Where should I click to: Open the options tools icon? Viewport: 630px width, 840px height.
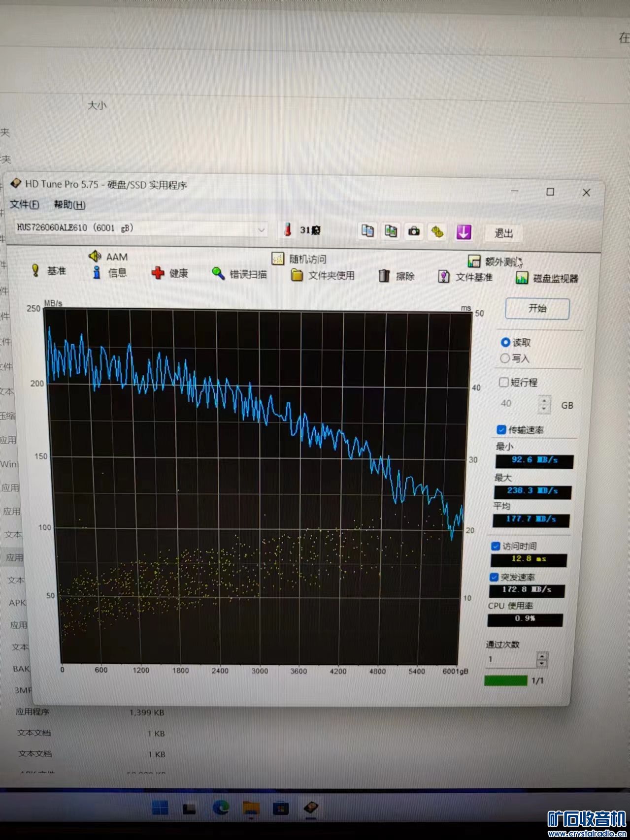pyautogui.click(x=438, y=231)
